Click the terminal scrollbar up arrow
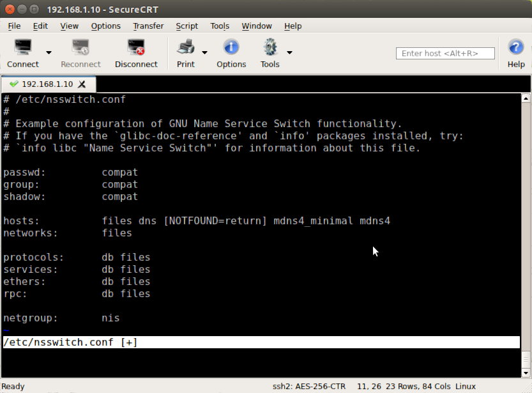 coord(526,99)
